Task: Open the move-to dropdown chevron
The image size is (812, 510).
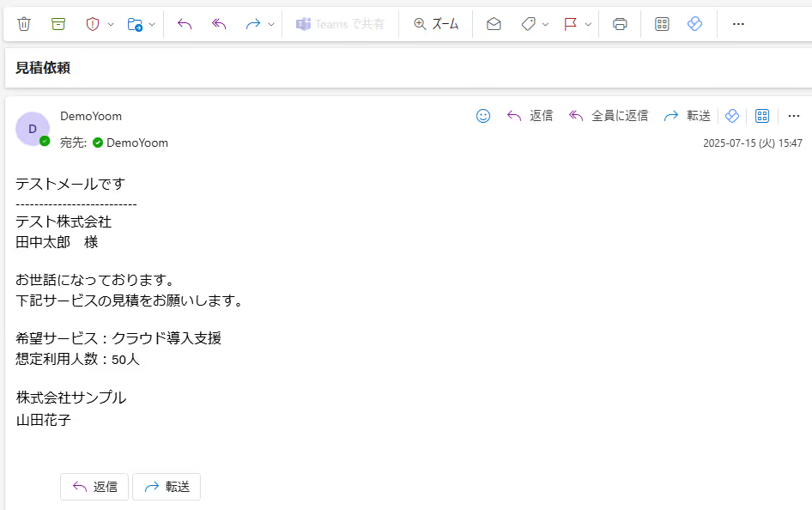Action: (x=152, y=24)
